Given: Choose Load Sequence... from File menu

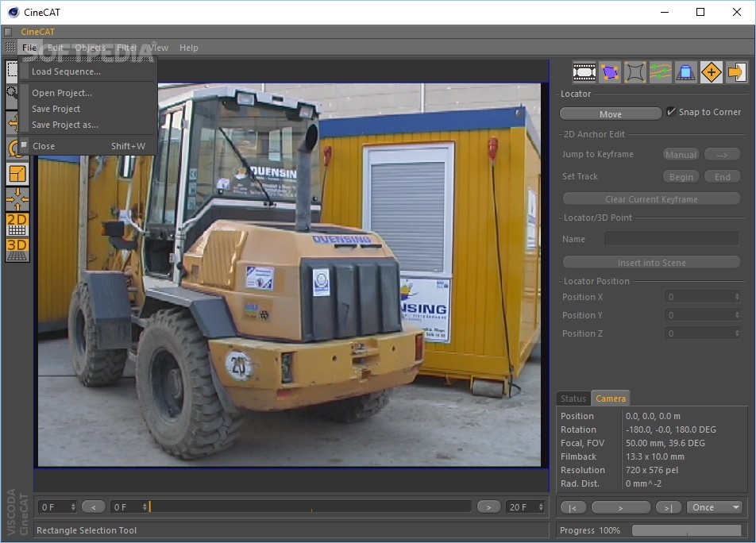Looking at the screenshot, I should click(x=87, y=71).
